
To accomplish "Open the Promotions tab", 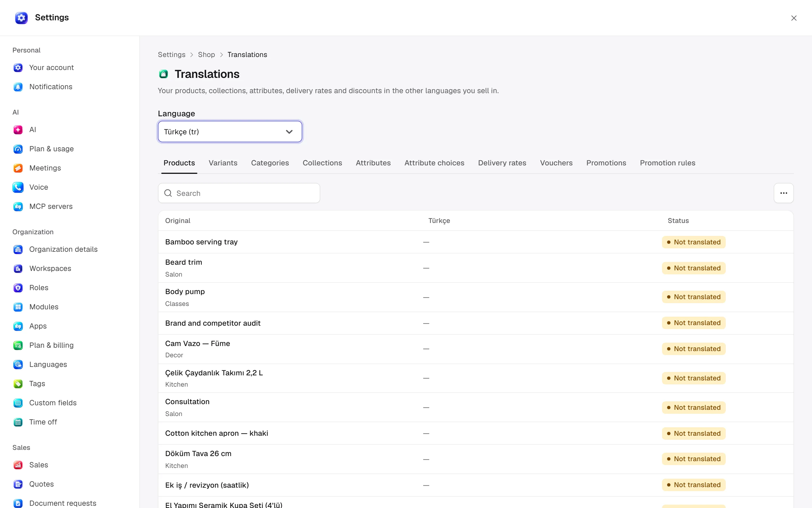I will (x=606, y=163).
